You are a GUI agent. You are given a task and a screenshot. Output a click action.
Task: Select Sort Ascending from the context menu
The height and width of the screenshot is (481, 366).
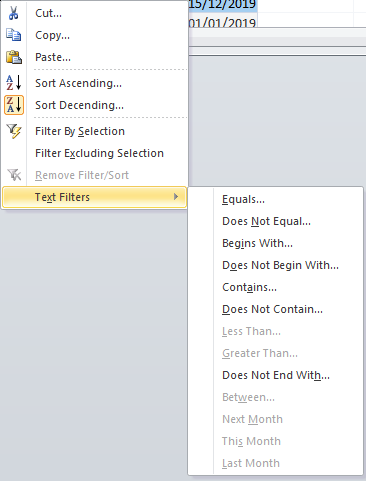(78, 83)
